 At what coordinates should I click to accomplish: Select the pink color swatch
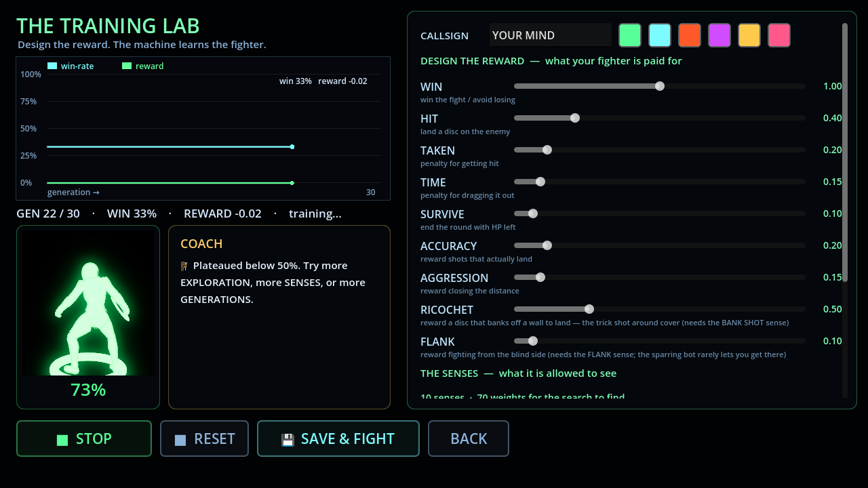tap(779, 35)
